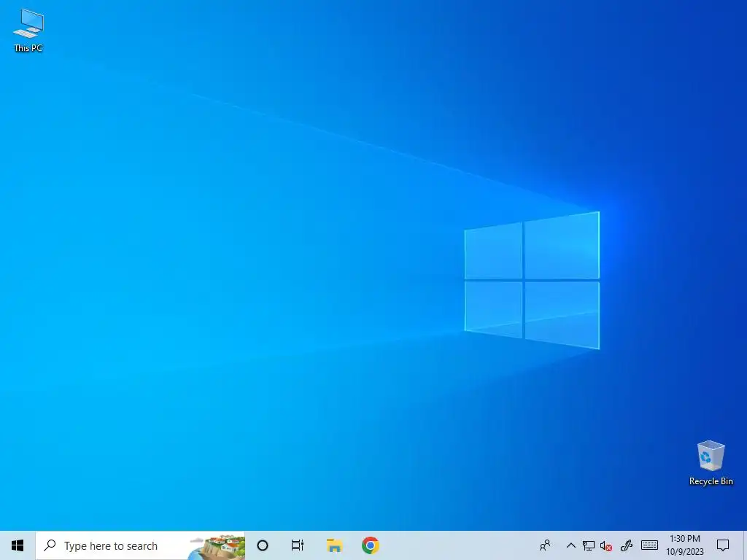Open the clock showing 1:30 PM 10/9/2023
The height and width of the screenshot is (560, 747).
pos(684,545)
